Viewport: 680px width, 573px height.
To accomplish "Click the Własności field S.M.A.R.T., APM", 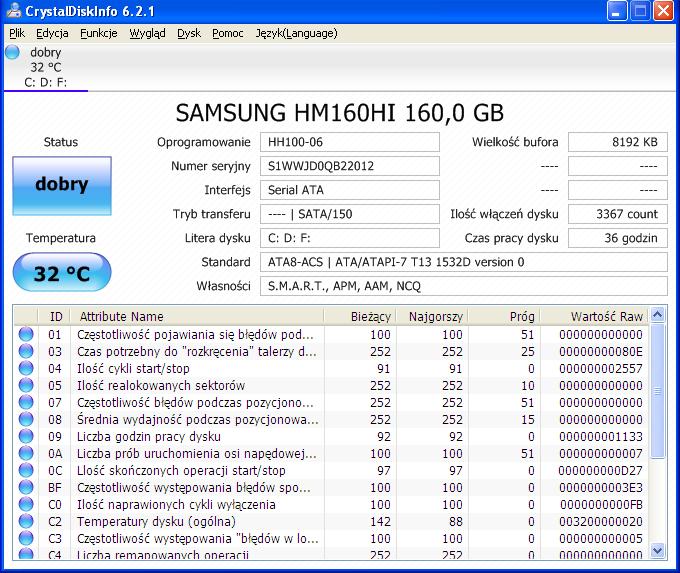I will [464, 286].
